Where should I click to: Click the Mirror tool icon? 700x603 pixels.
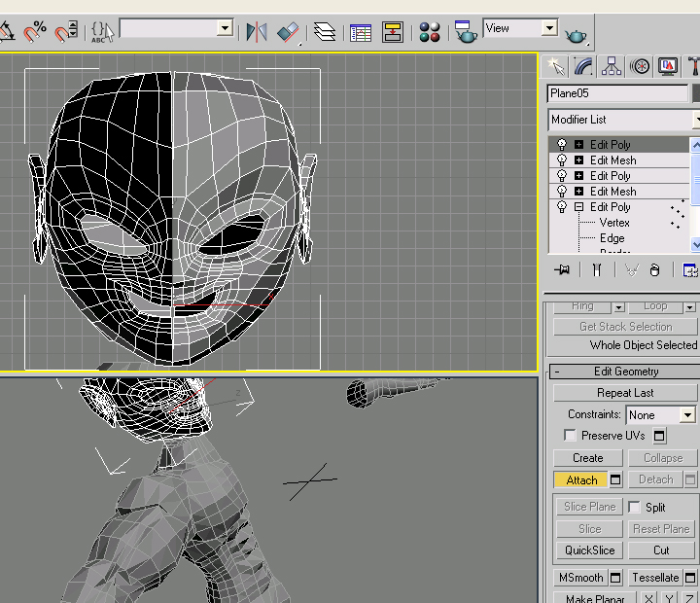256,32
